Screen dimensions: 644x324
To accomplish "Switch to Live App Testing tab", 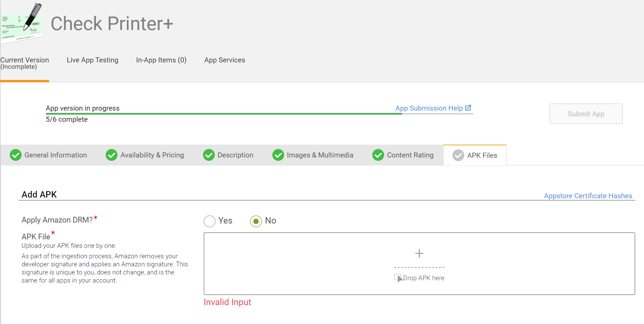I will point(93,60).
